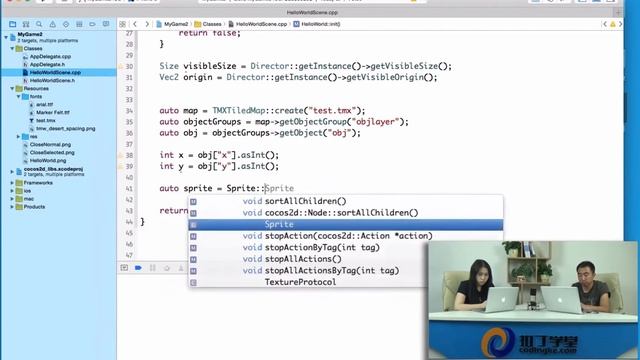
Task: Collapse the fonts folder
Action: [x=18, y=97]
